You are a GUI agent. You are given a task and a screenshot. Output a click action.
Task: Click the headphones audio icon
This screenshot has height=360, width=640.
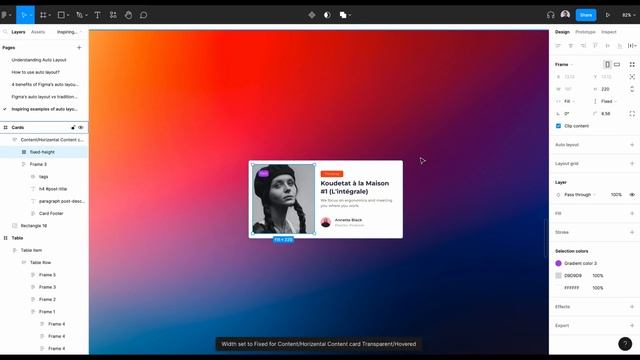coord(550,15)
